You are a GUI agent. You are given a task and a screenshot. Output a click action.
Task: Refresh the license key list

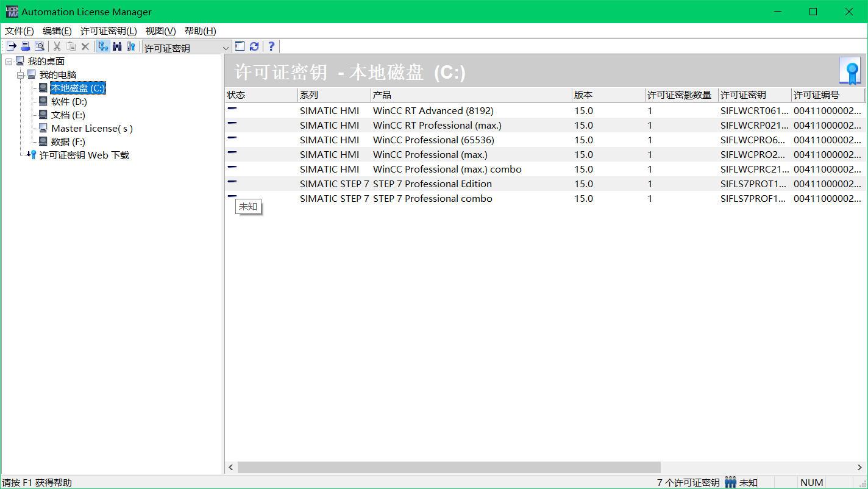[254, 46]
